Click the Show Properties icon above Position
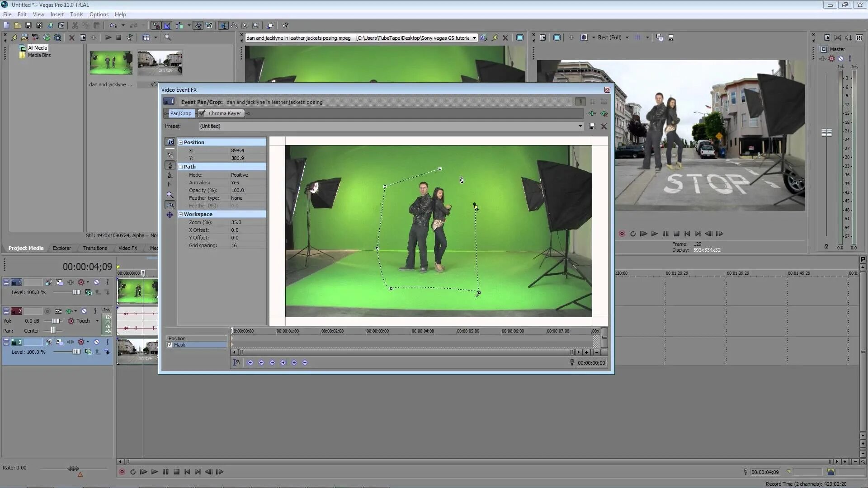Viewport: 868px width, 488px height. pos(170,142)
